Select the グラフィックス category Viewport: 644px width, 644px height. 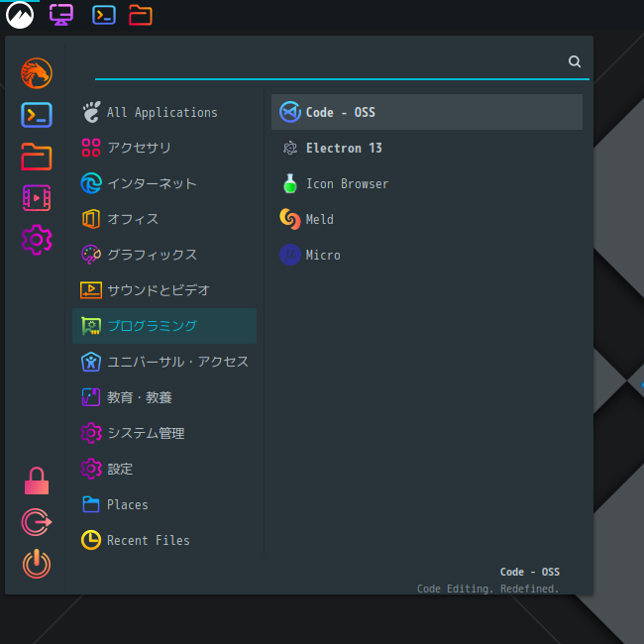[164, 255]
